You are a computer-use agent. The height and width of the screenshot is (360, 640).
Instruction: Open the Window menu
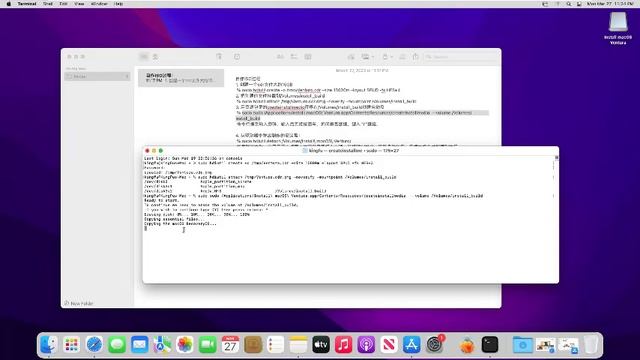click(x=99, y=4)
